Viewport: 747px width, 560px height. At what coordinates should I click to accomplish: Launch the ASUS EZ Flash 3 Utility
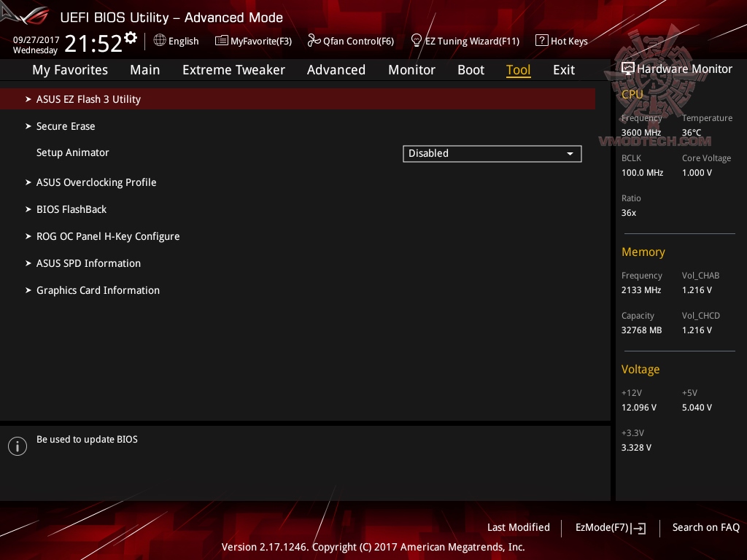pos(88,99)
